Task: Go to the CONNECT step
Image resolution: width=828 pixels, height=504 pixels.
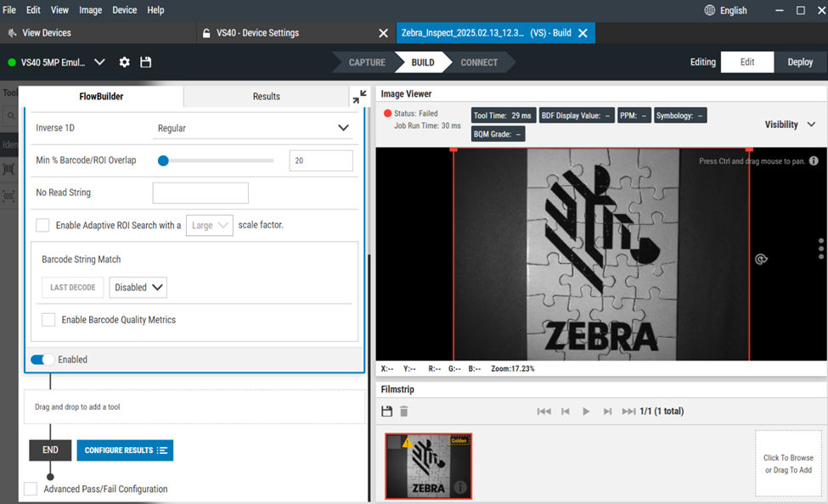Action: (479, 62)
